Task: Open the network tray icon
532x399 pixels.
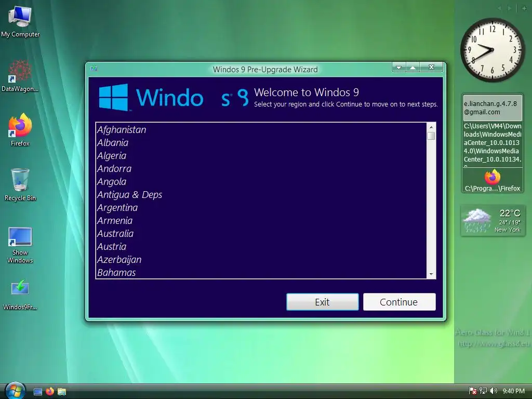Action: [483, 391]
